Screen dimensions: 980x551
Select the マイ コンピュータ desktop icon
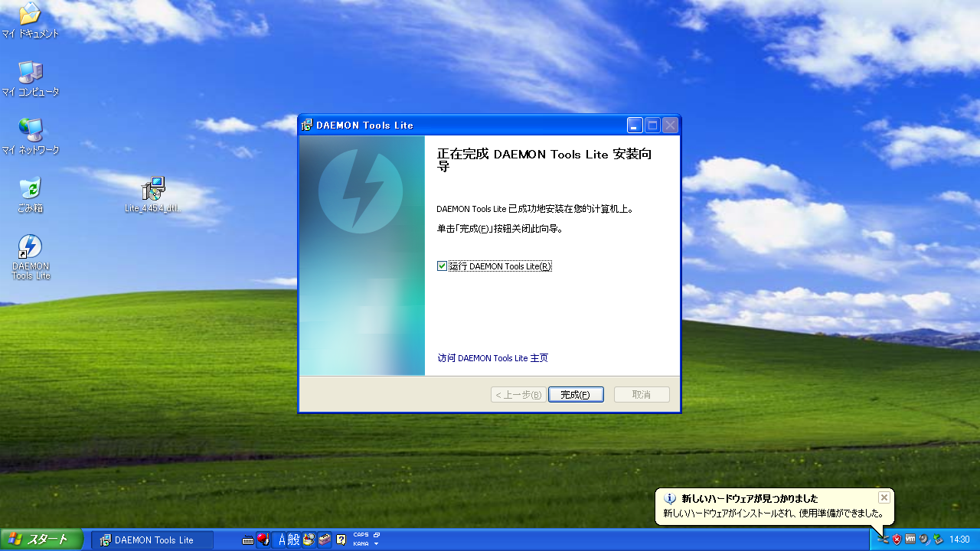31,79
